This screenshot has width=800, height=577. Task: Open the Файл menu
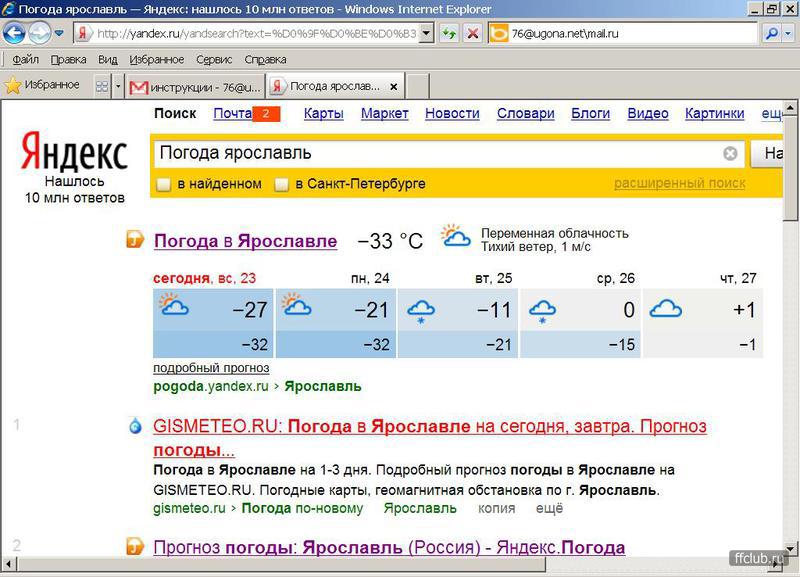(x=26, y=60)
